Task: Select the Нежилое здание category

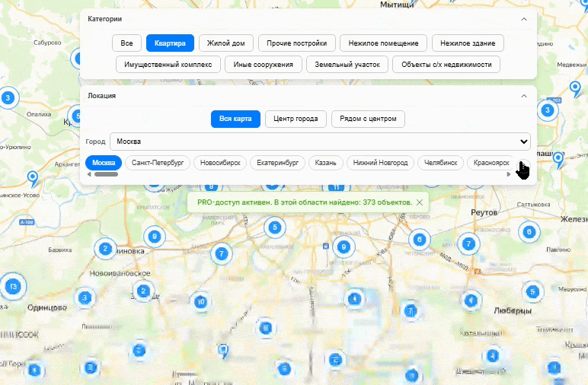Action: pyautogui.click(x=468, y=43)
